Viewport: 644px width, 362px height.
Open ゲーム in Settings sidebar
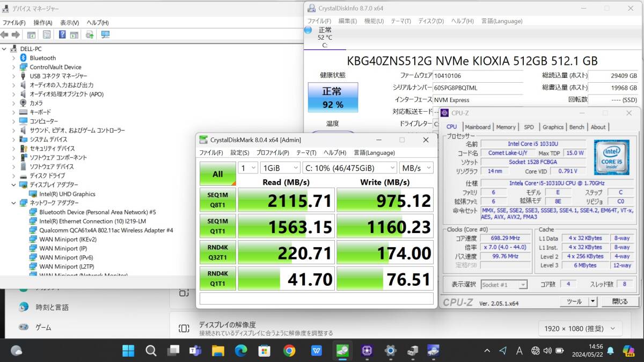(x=43, y=327)
